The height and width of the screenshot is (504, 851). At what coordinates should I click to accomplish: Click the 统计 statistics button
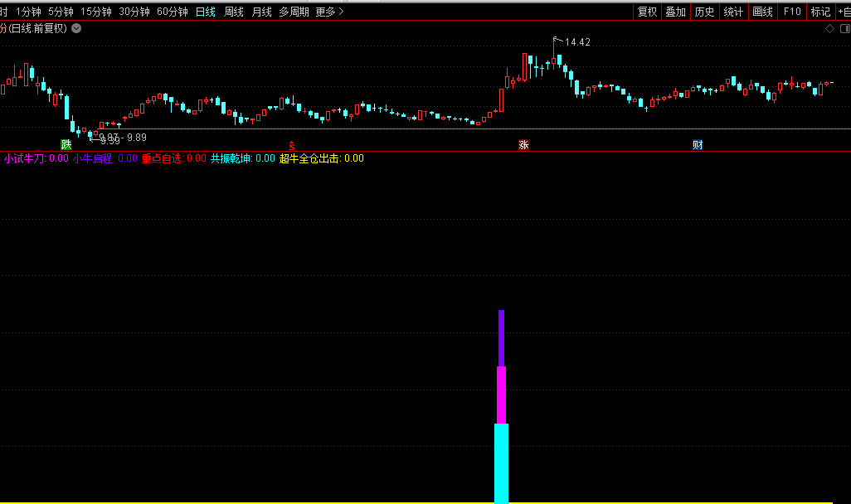[x=733, y=12]
